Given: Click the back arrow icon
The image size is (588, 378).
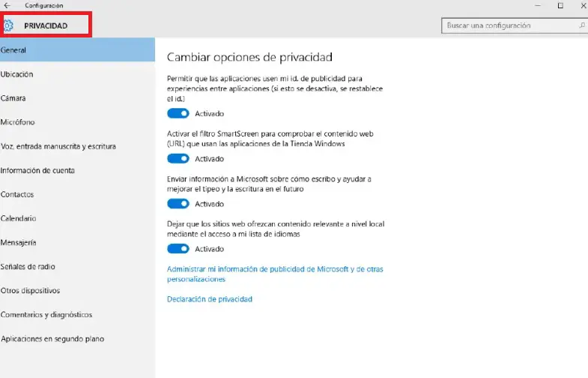Looking at the screenshot, I should pos(7,5).
